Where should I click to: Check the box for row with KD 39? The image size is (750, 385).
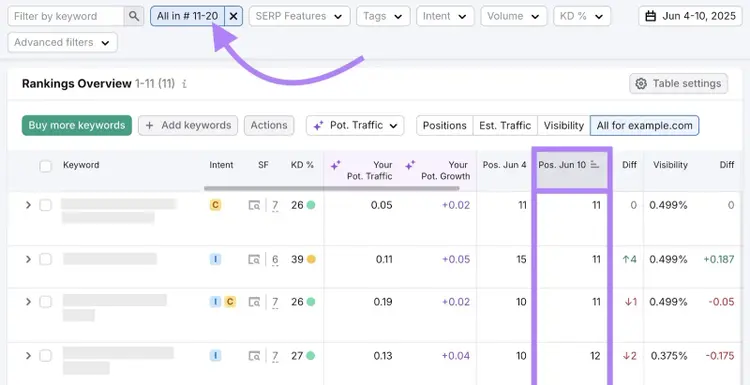point(45,259)
